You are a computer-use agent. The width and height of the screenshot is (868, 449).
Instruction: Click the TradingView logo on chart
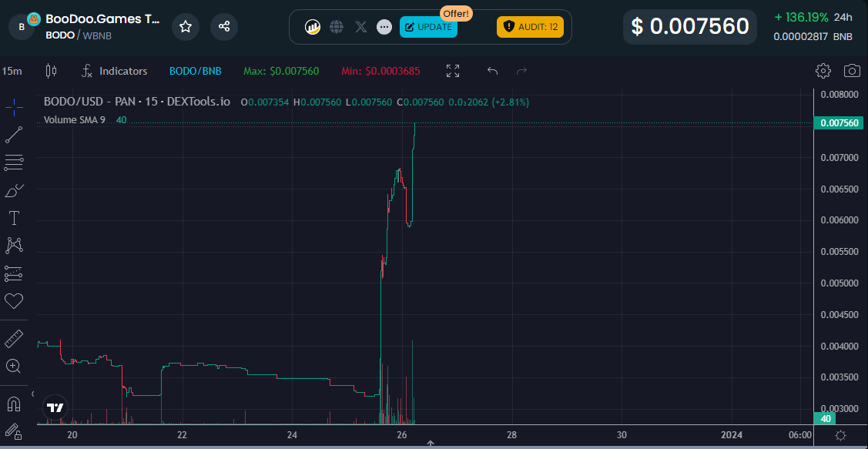55,408
